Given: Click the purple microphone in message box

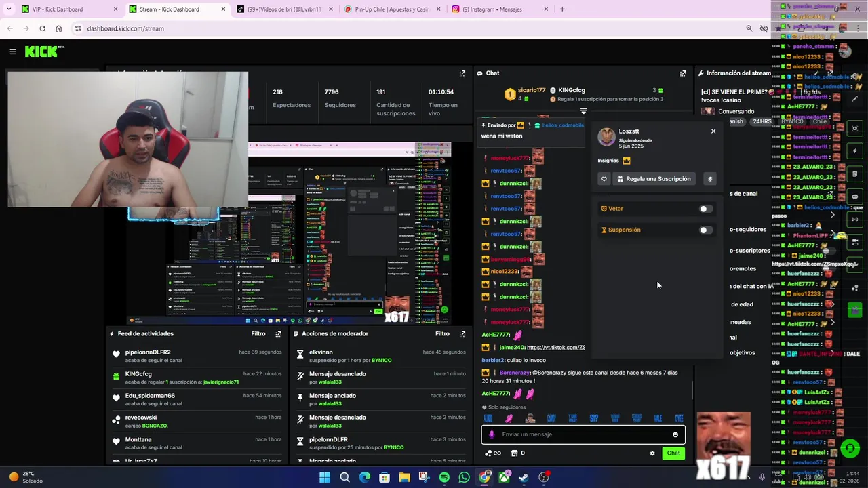Looking at the screenshot, I should pos(492,434).
